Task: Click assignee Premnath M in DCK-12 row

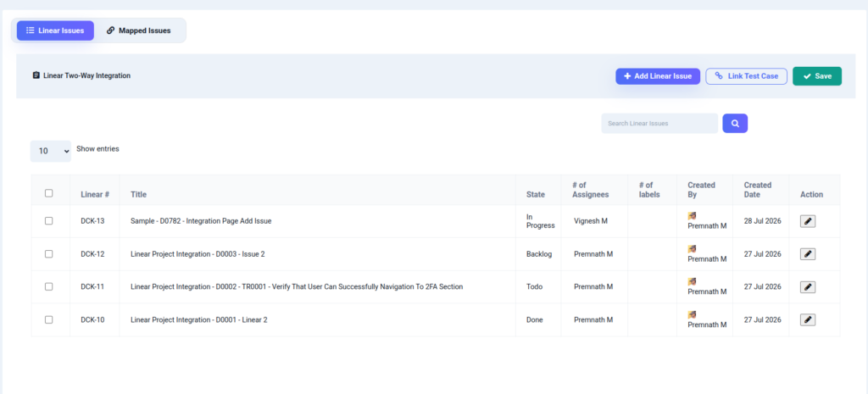Action: (x=593, y=254)
